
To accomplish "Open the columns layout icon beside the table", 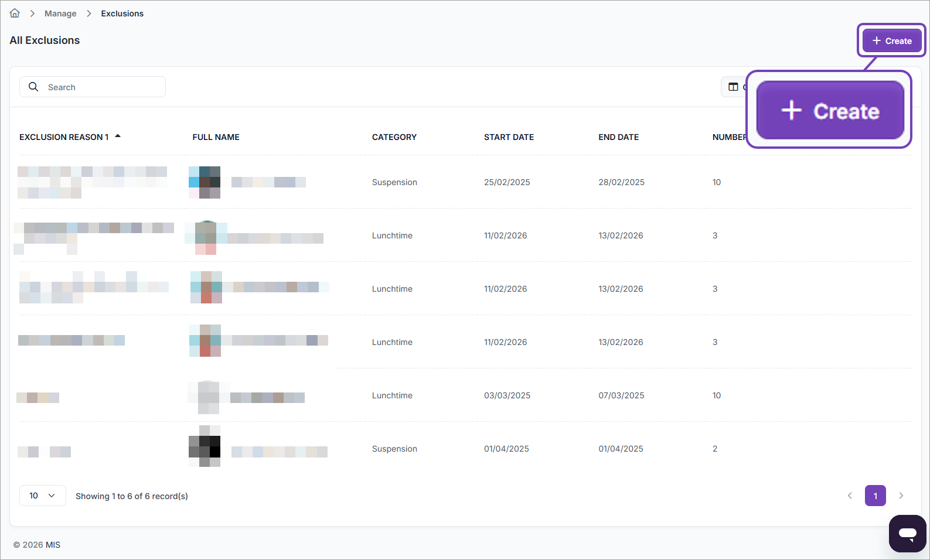I will pyautogui.click(x=733, y=87).
